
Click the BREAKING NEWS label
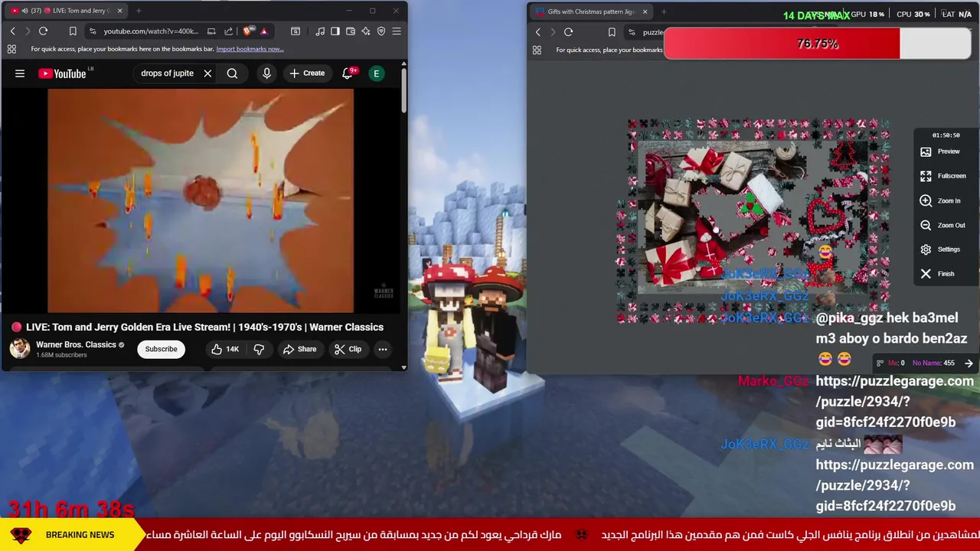coord(80,535)
